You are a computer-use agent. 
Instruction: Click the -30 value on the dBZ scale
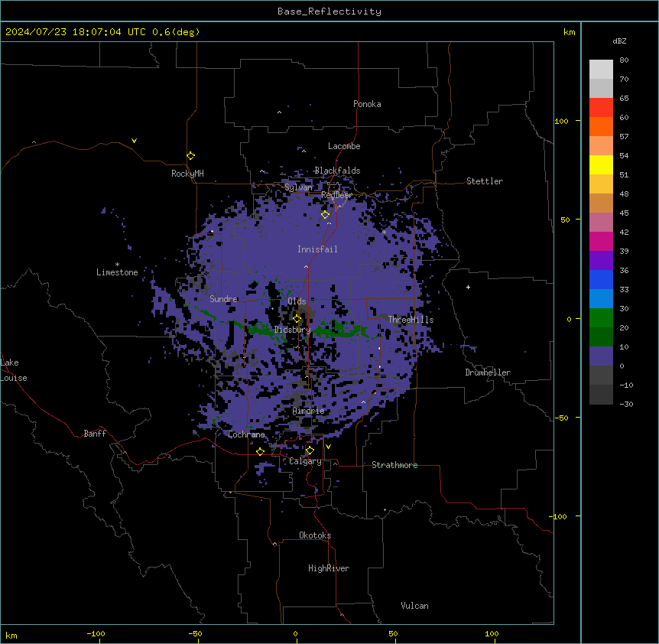(x=626, y=405)
